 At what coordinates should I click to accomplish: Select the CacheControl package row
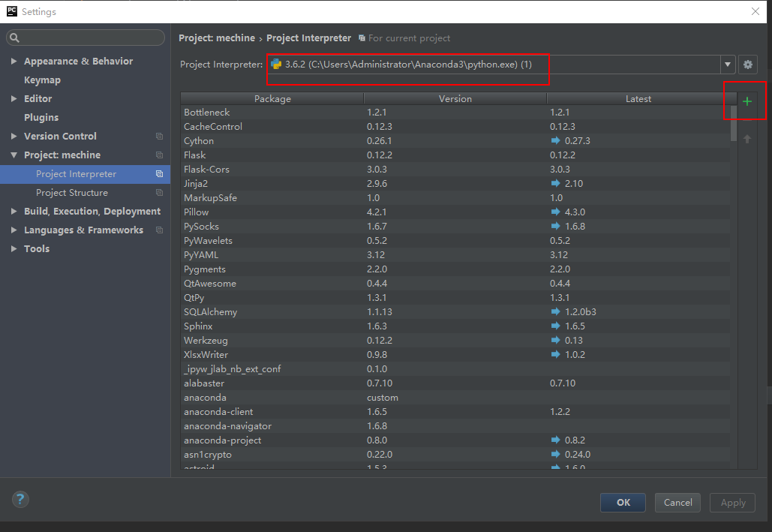pyautogui.click(x=455, y=127)
